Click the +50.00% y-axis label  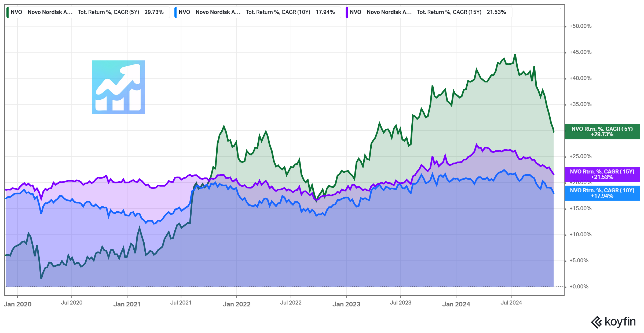click(x=580, y=26)
